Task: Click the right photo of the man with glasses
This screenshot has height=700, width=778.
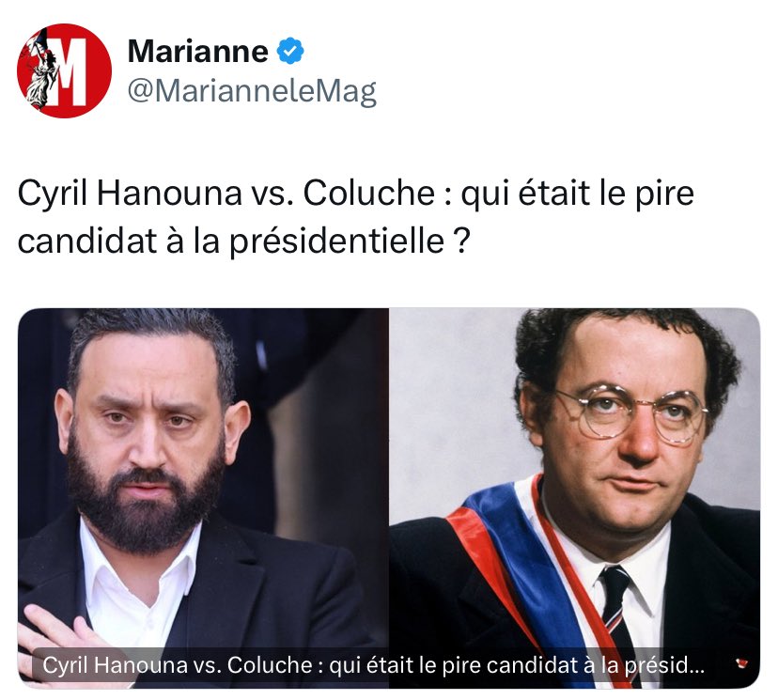Action: pos(574,498)
